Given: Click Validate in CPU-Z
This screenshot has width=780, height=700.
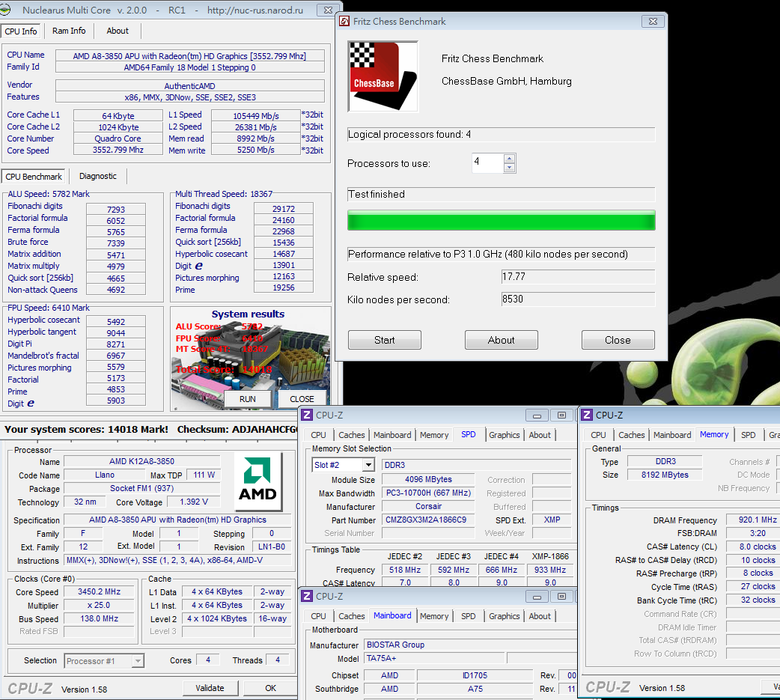Looking at the screenshot, I should click(210, 688).
